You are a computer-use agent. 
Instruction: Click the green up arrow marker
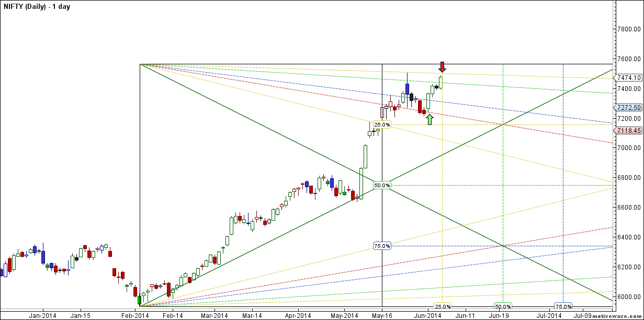point(430,120)
